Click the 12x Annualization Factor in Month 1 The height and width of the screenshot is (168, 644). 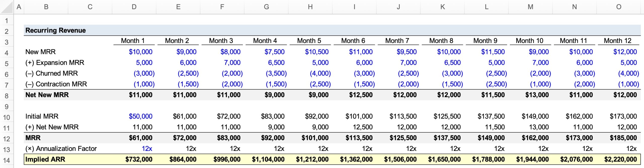pyautogui.click(x=134, y=149)
